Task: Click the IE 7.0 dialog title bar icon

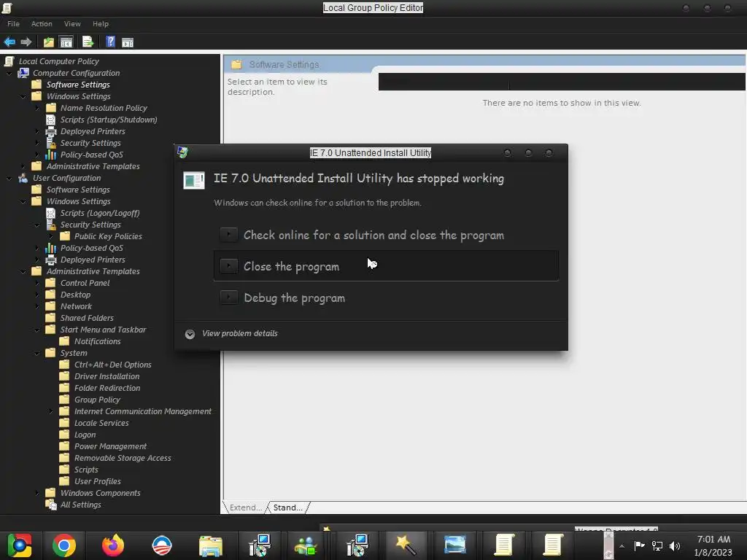Action: (182, 152)
